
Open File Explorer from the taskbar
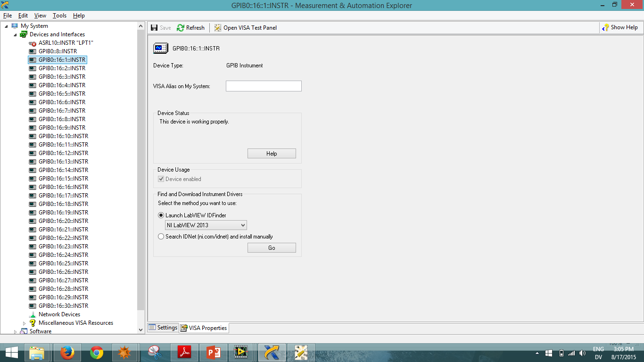point(37,353)
